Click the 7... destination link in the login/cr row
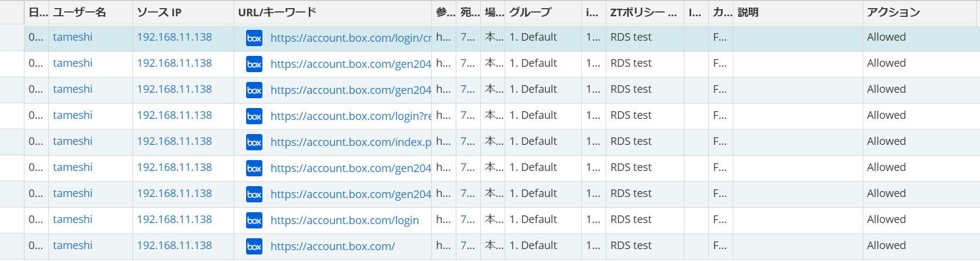This screenshot has width=980, height=261. [x=468, y=37]
